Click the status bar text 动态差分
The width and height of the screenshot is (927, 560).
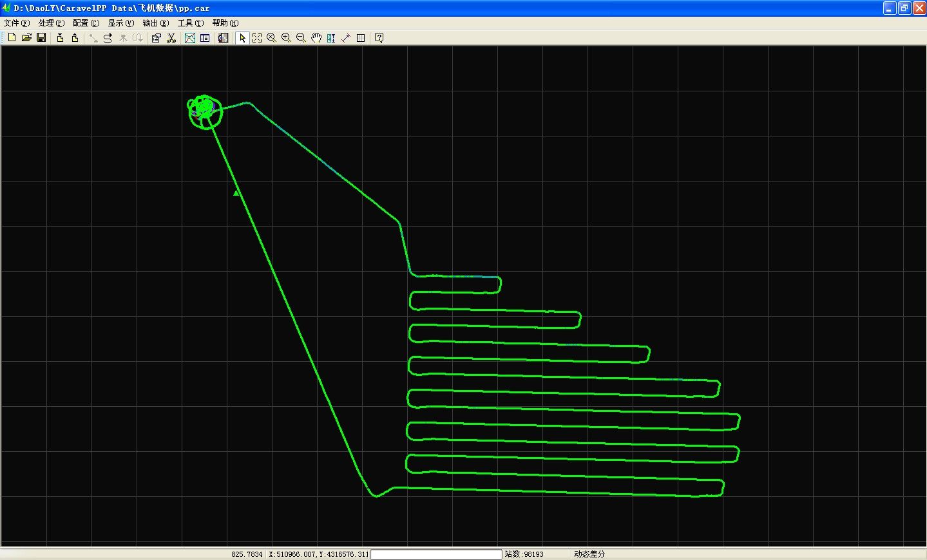pyautogui.click(x=589, y=554)
